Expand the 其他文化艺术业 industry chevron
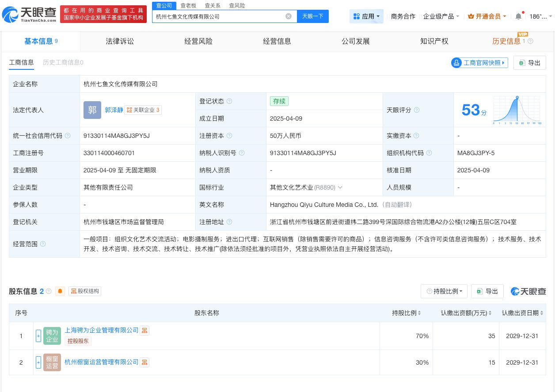Screen dimensions: 555x392 [340, 187]
